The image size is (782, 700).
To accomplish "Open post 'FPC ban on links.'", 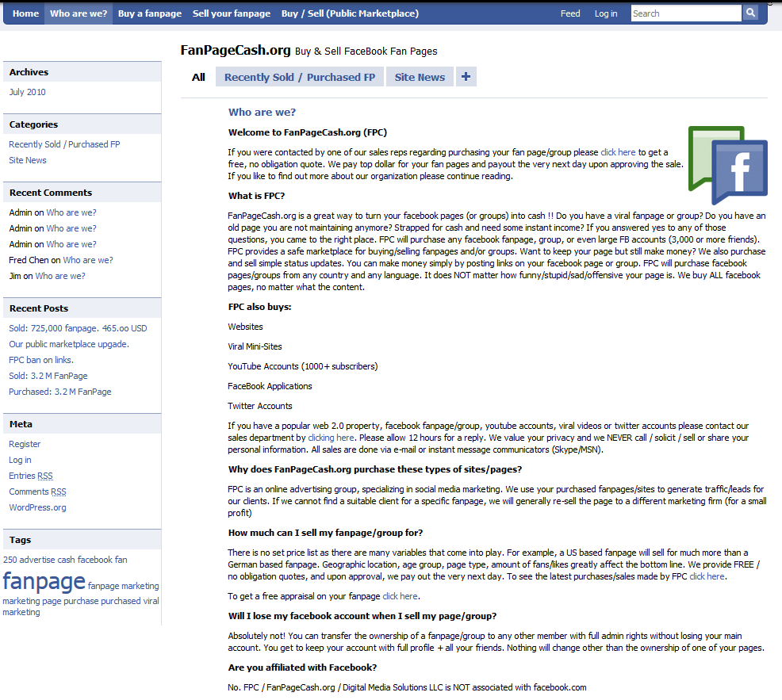I will click(41, 360).
